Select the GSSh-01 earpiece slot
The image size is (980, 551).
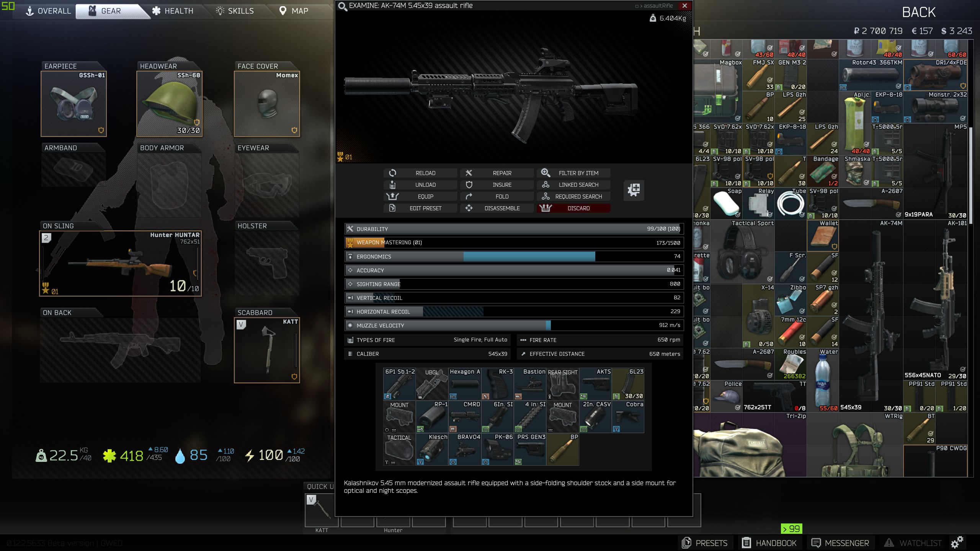coord(73,104)
